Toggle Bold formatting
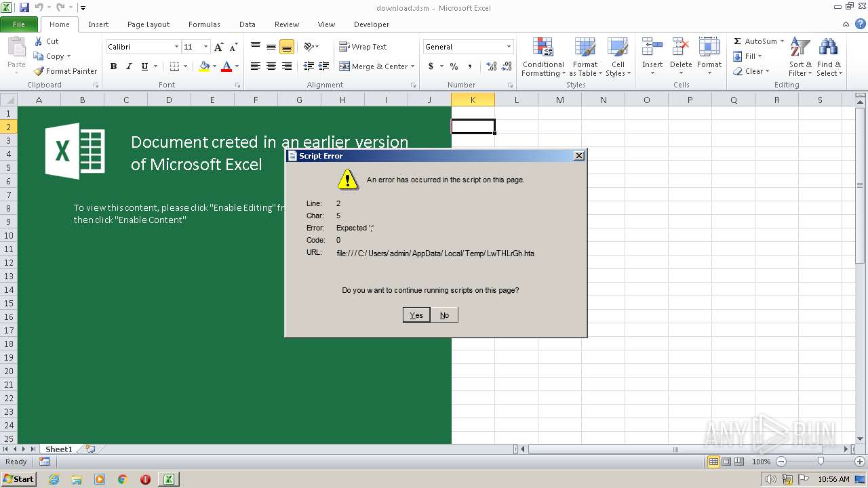868x488 pixels. [x=113, y=66]
